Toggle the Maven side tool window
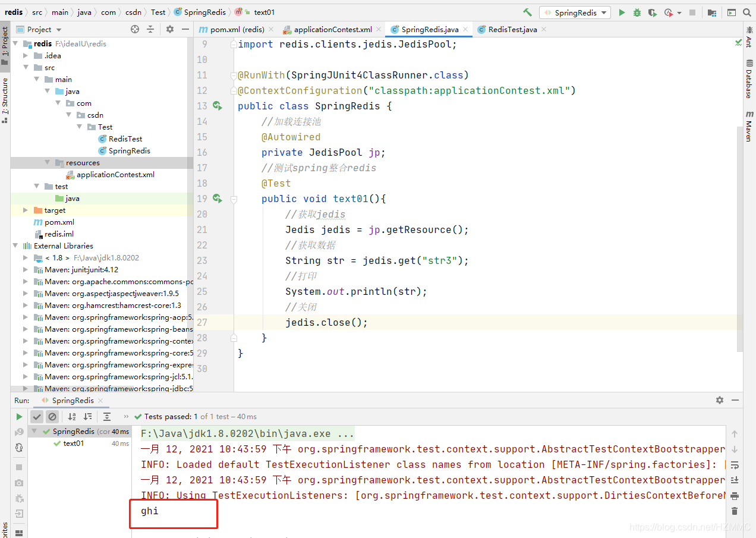This screenshot has height=538, width=756. coord(749,125)
